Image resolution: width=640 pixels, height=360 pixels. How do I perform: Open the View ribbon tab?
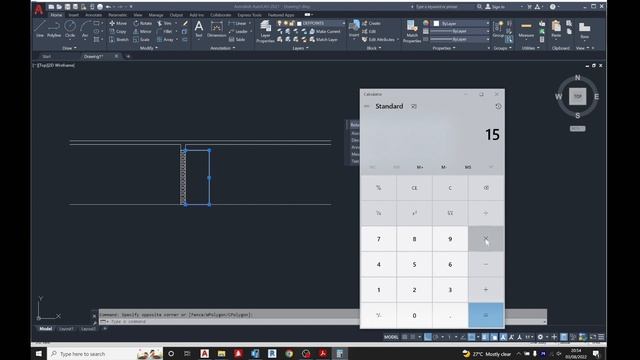138,15
